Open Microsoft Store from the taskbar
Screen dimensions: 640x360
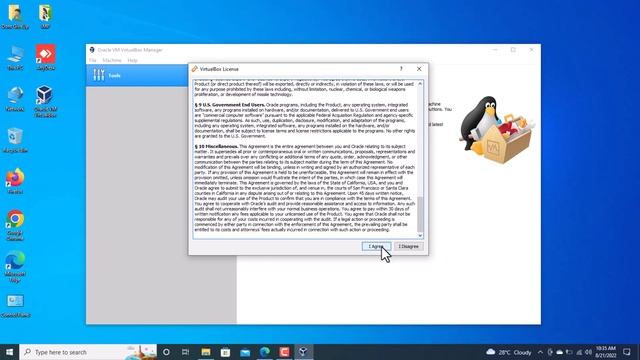[x=225, y=352]
